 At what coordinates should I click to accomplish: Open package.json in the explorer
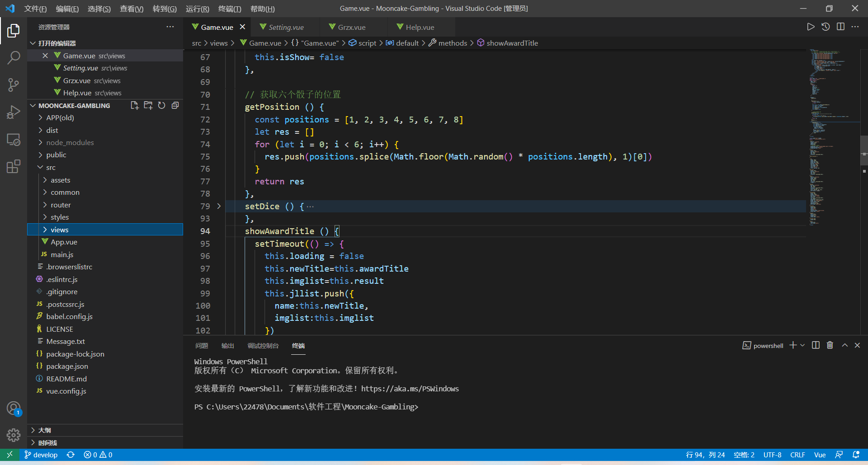(67, 366)
